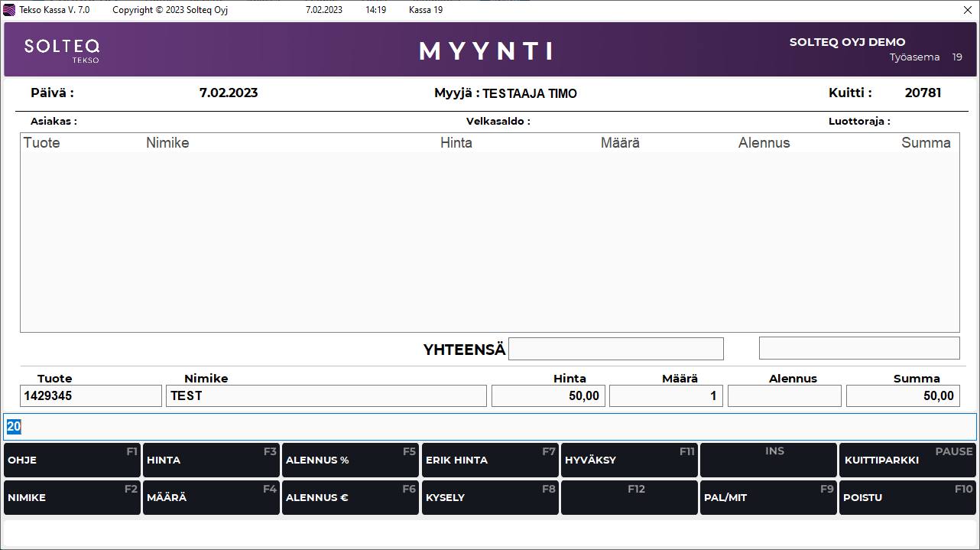Click the command input line showing 20
This screenshot has width=980, height=550.
(x=489, y=427)
